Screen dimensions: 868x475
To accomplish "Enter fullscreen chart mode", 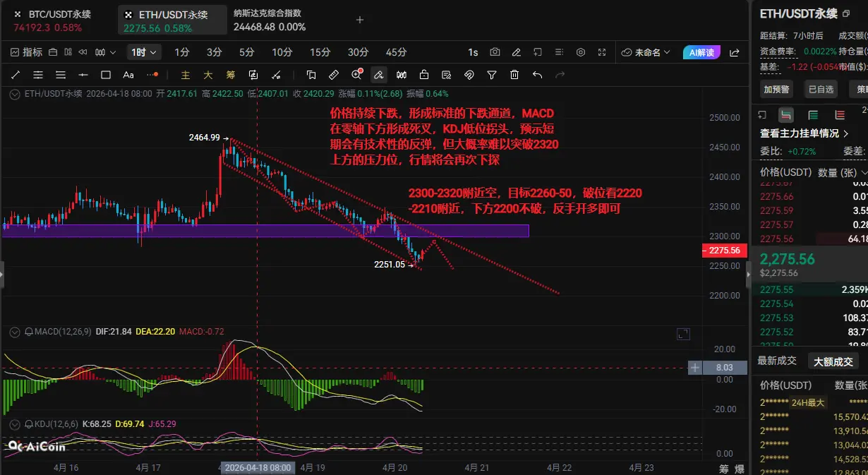I will [602, 52].
